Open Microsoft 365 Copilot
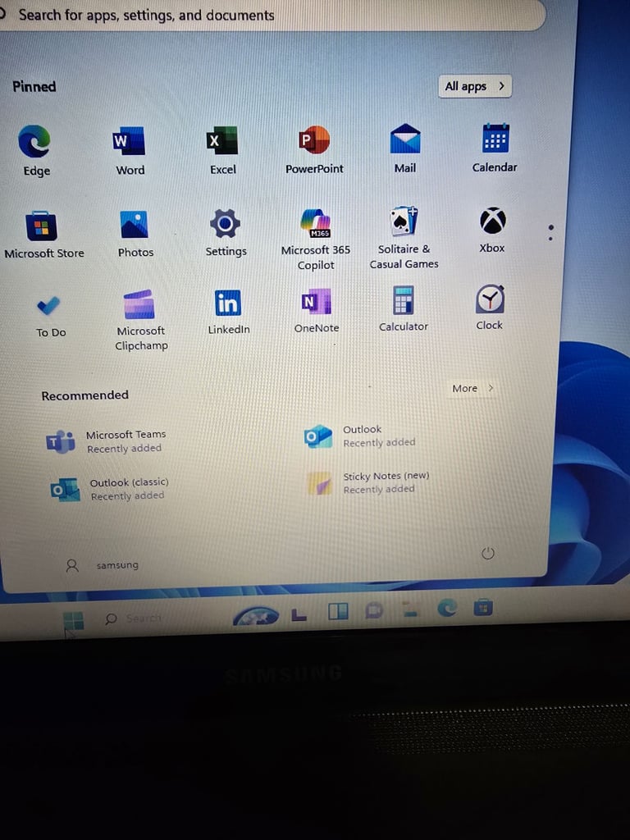Image resolution: width=630 pixels, height=840 pixels. click(316, 239)
